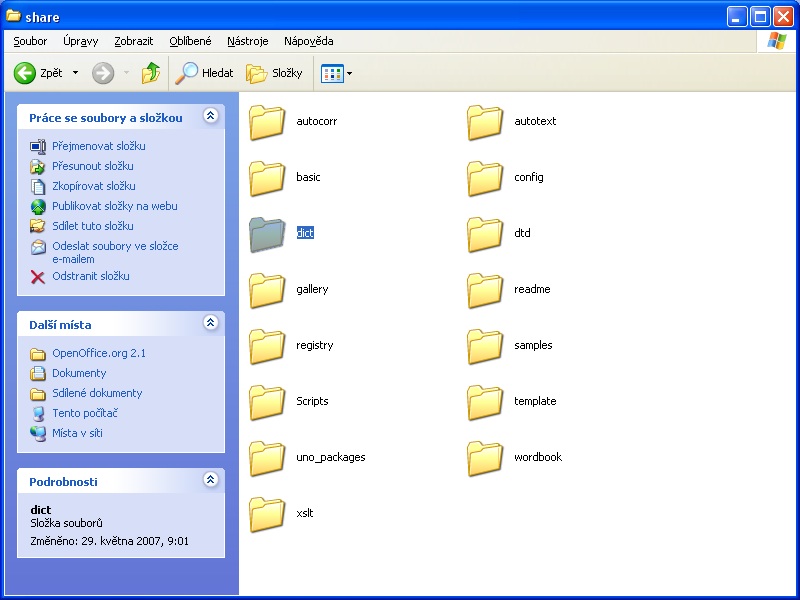This screenshot has width=800, height=600.
Task: Collapse the Další místa panel
Action: point(210,324)
